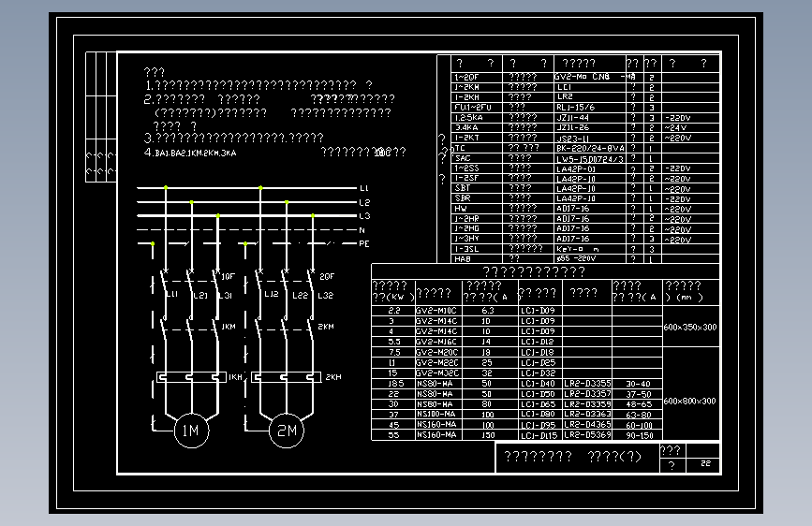
Task: Click the 1~3SL row label
Action: pos(466,249)
